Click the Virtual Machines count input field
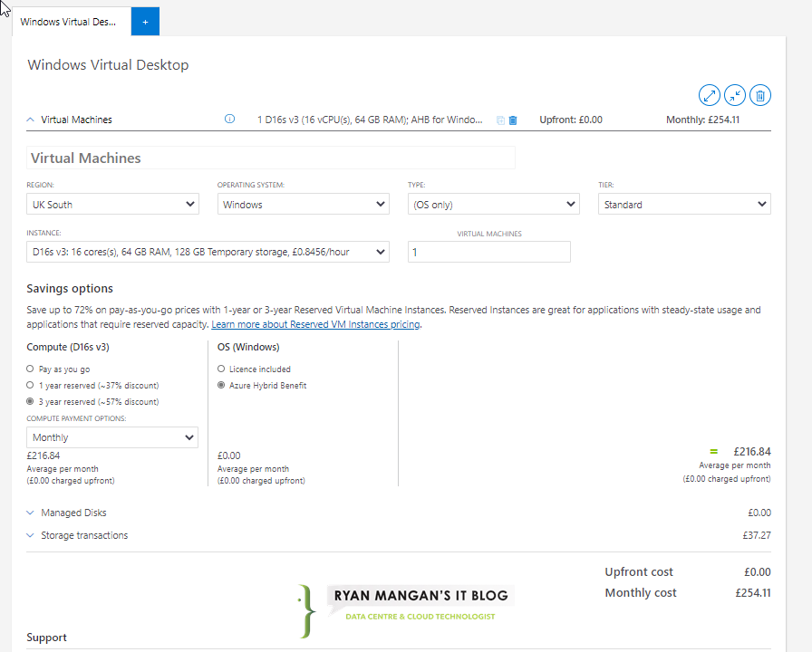Viewport: 812px width, 652px height. pos(488,252)
